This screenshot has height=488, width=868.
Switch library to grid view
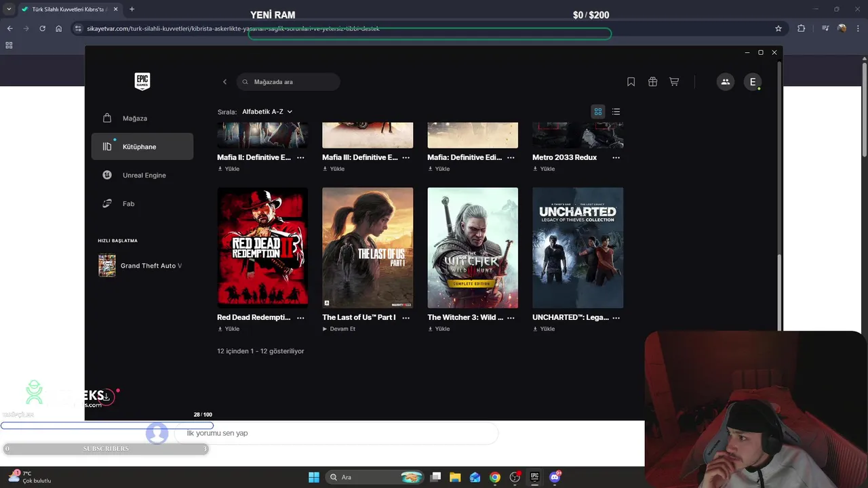pos(598,112)
